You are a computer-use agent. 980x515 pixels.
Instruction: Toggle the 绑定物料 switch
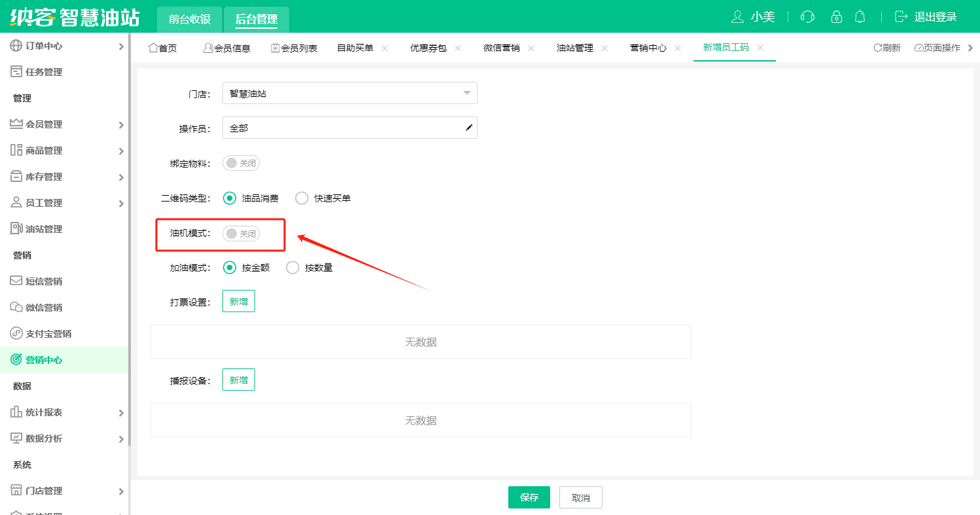[241, 163]
